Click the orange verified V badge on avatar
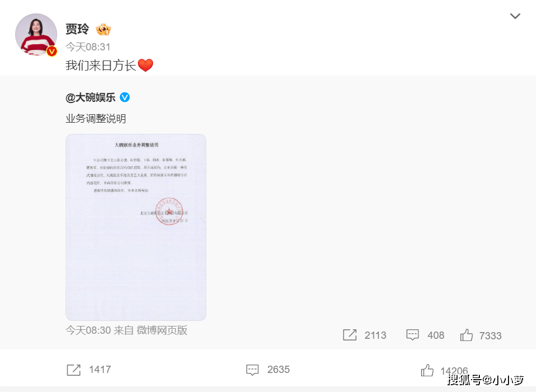536x392 pixels. [x=52, y=51]
